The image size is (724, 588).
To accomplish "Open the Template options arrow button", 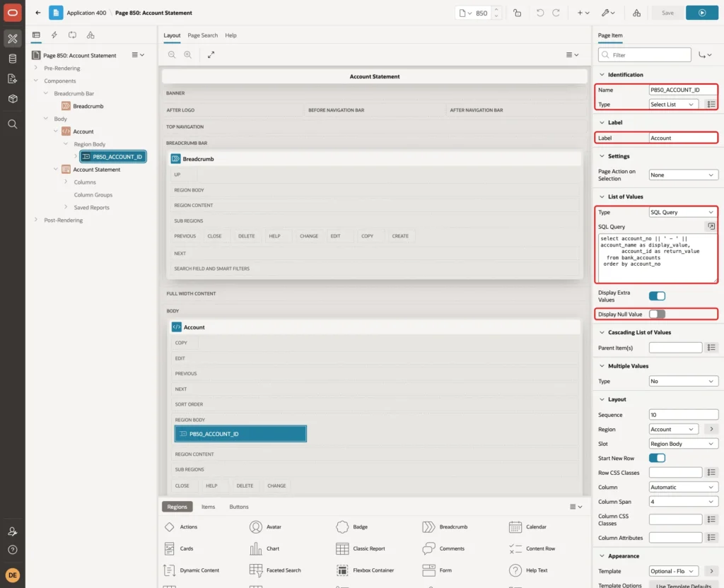I will point(711,571).
